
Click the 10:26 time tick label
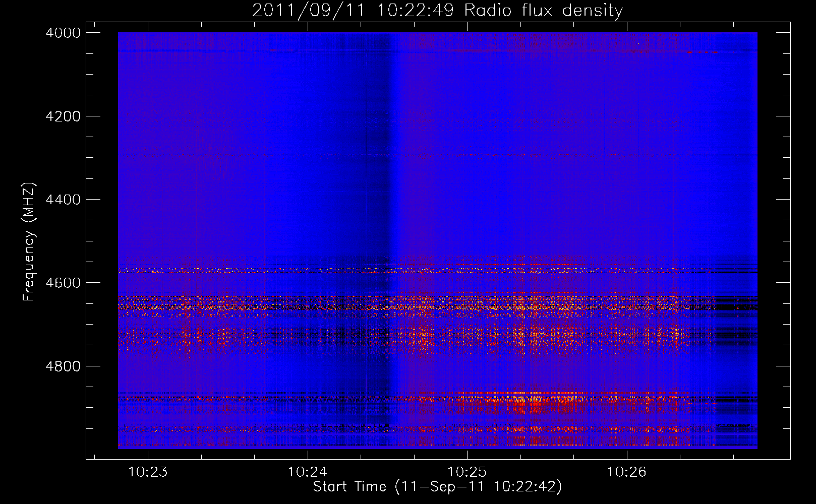626,472
